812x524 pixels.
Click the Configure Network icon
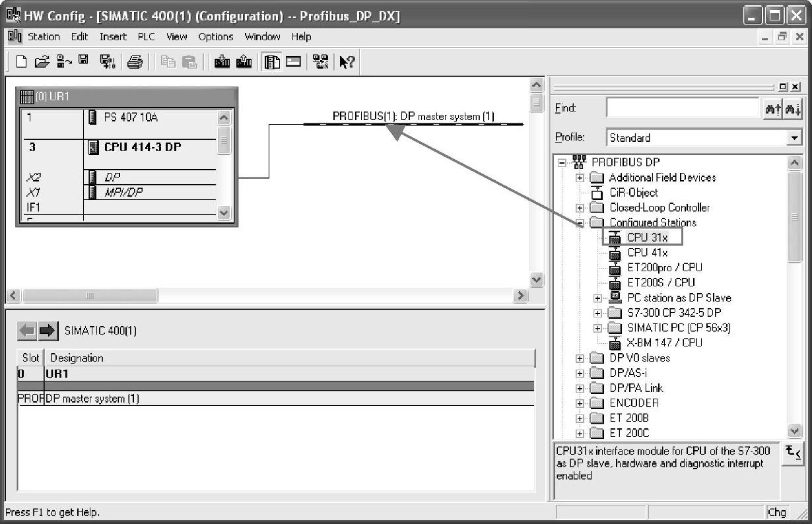pos(321,62)
